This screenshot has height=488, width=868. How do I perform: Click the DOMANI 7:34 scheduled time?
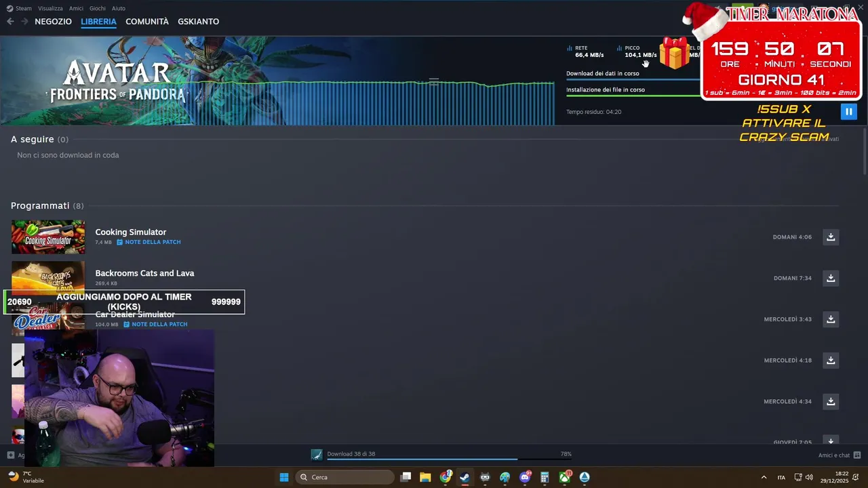(x=793, y=278)
